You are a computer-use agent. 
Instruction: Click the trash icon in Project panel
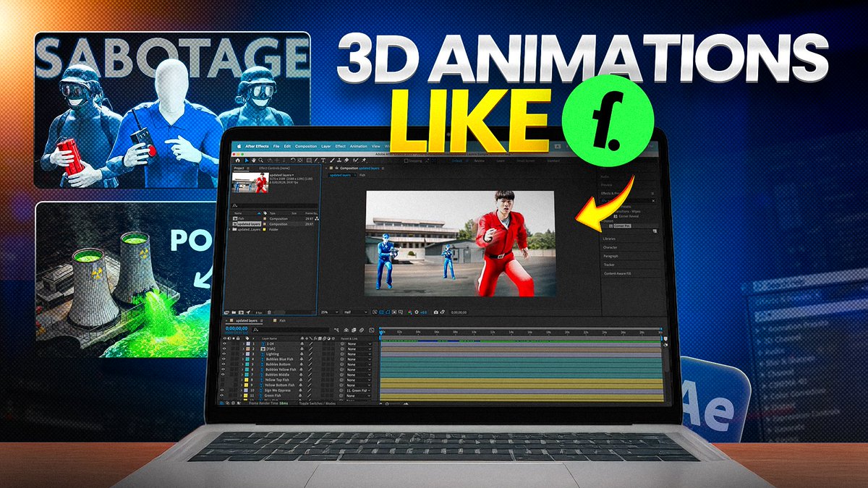point(269,312)
